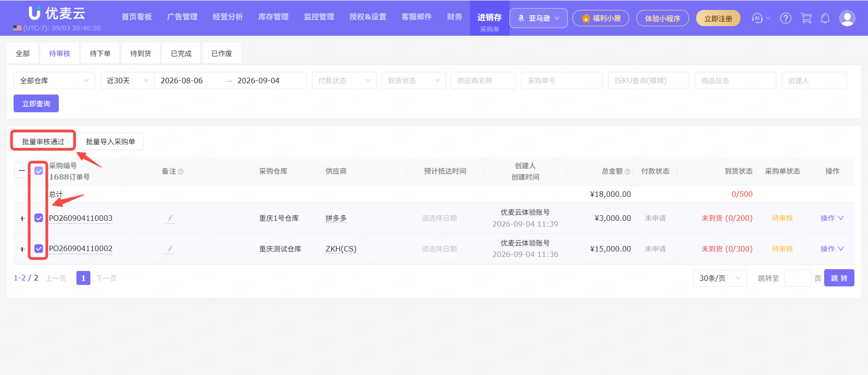Edit the remark for PO260904110002

coord(170,249)
